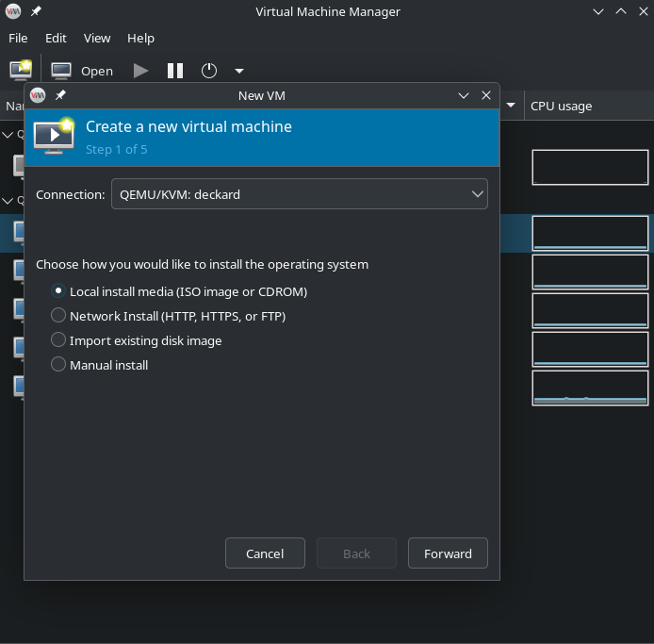Expand the shutdown options dropdown arrow
The image size is (654, 644).
coord(239,71)
